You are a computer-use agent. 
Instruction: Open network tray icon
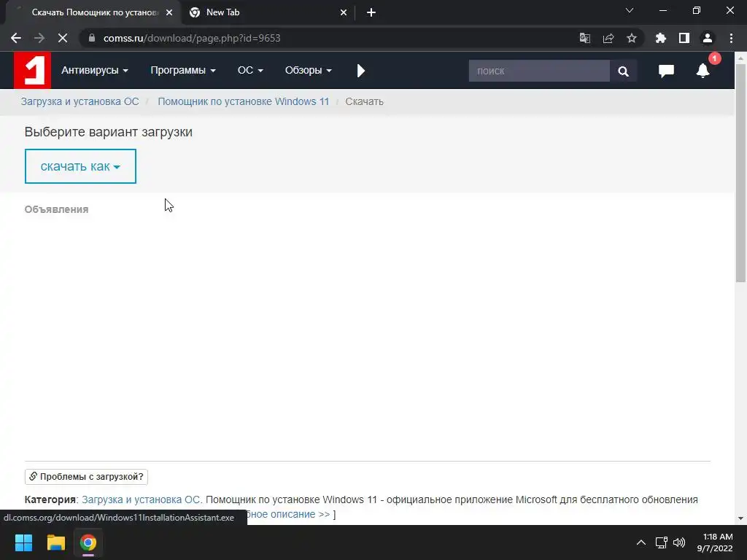(661, 542)
